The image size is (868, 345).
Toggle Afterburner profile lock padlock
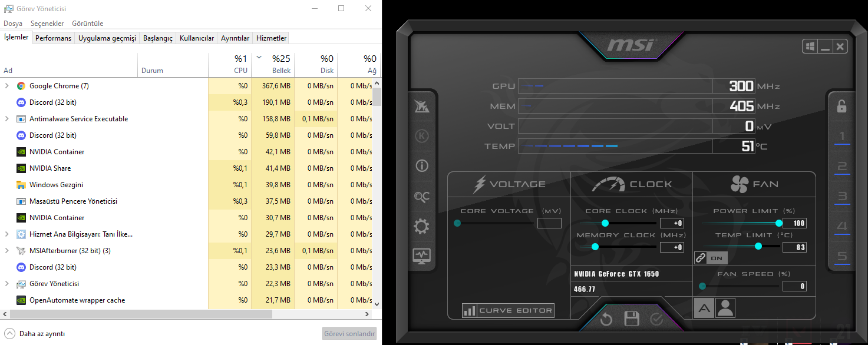(842, 107)
